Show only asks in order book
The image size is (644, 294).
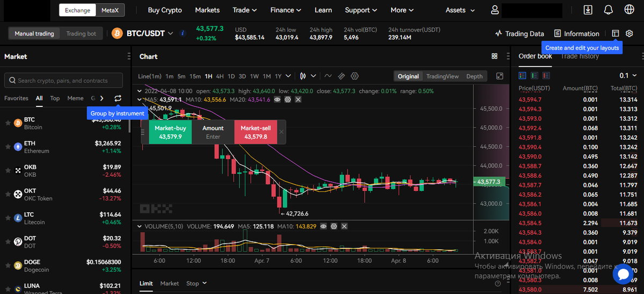click(546, 76)
